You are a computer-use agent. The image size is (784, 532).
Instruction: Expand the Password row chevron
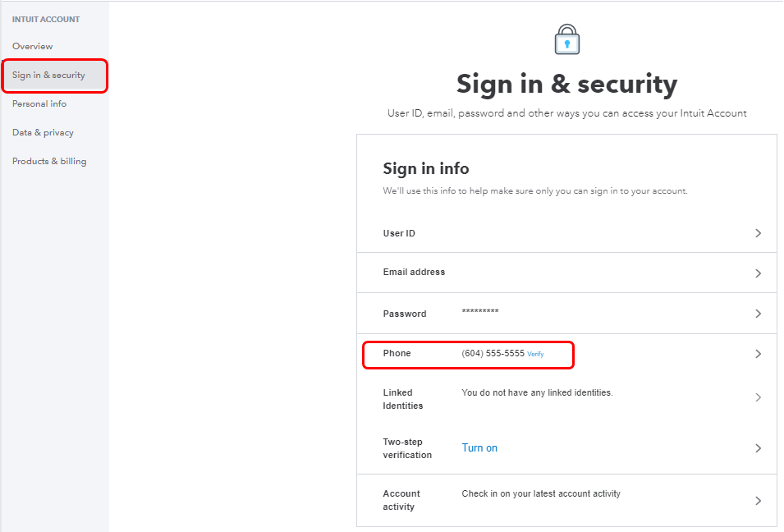click(758, 314)
